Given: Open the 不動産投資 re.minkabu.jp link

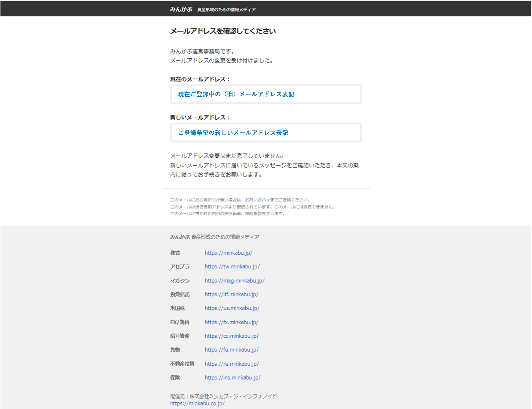Looking at the screenshot, I should point(232,364).
